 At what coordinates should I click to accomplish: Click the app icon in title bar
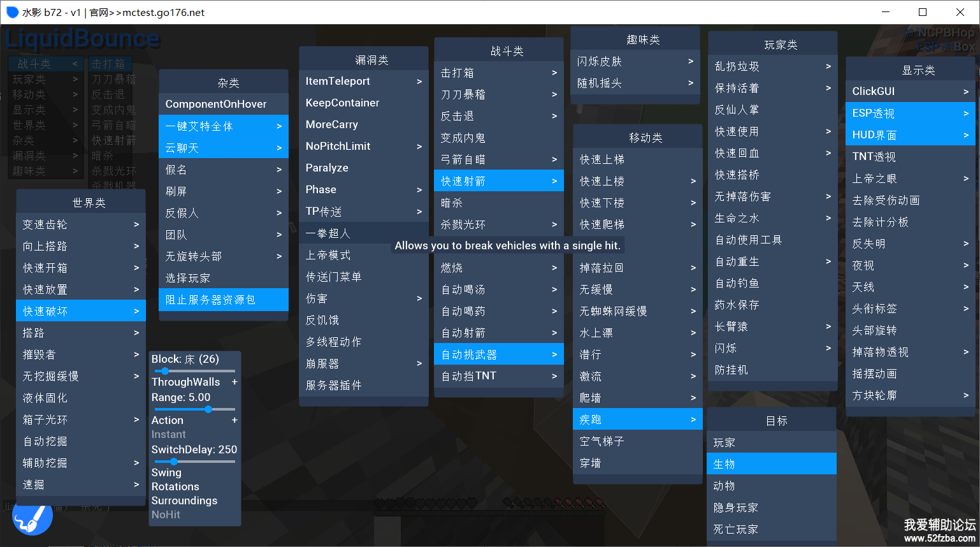[x=12, y=12]
